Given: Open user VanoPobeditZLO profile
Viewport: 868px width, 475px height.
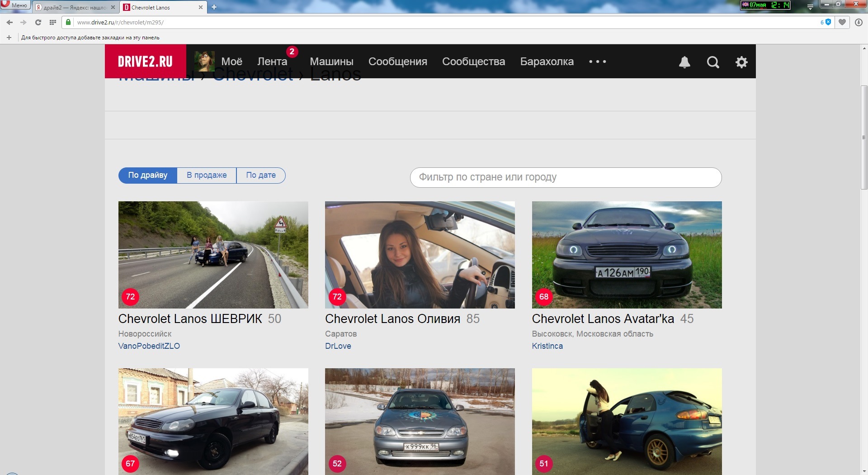Looking at the screenshot, I should pos(149,346).
